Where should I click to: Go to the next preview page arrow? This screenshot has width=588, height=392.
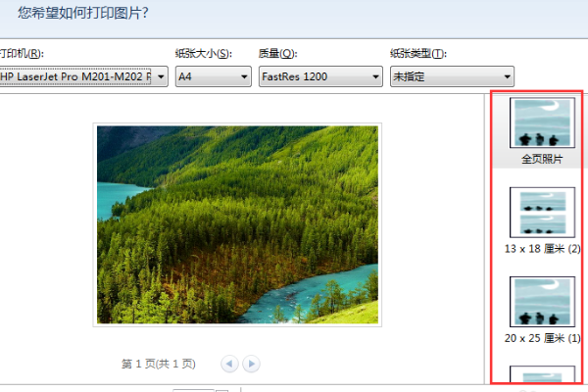tap(251, 364)
